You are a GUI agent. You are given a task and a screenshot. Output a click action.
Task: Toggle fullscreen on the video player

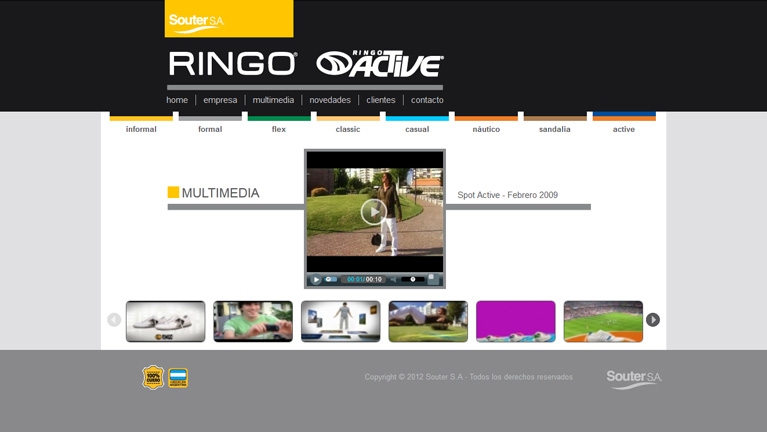432,279
